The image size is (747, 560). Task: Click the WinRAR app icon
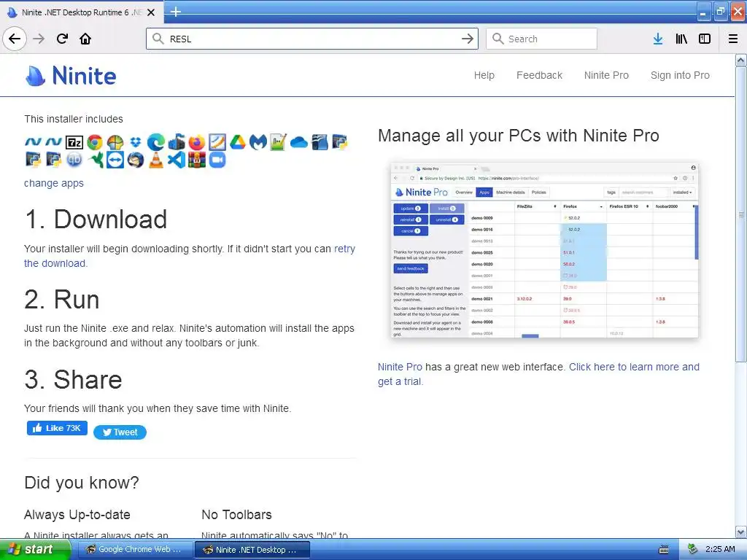pyautogui.click(x=197, y=160)
